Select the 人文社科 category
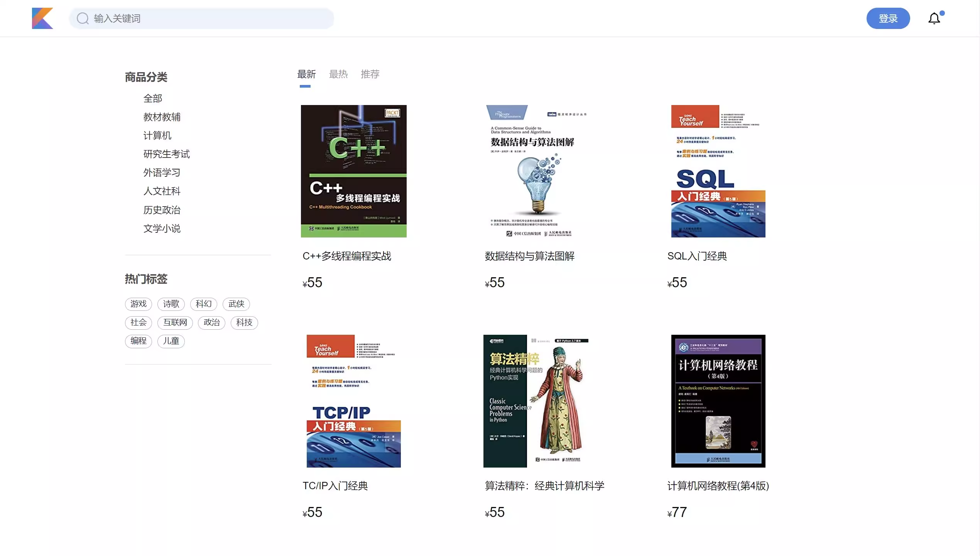980x556 pixels. 162,191
